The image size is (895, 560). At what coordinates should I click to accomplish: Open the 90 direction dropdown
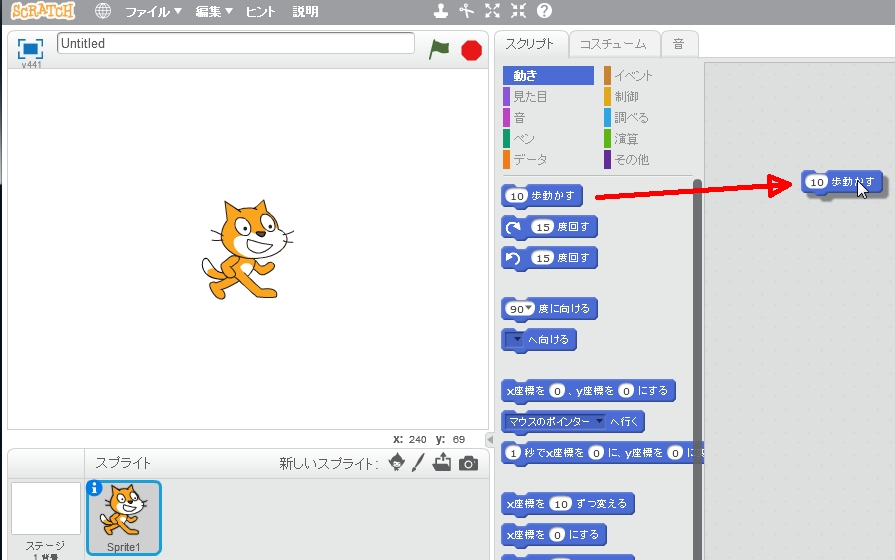pyautogui.click(x=529, y=308)
